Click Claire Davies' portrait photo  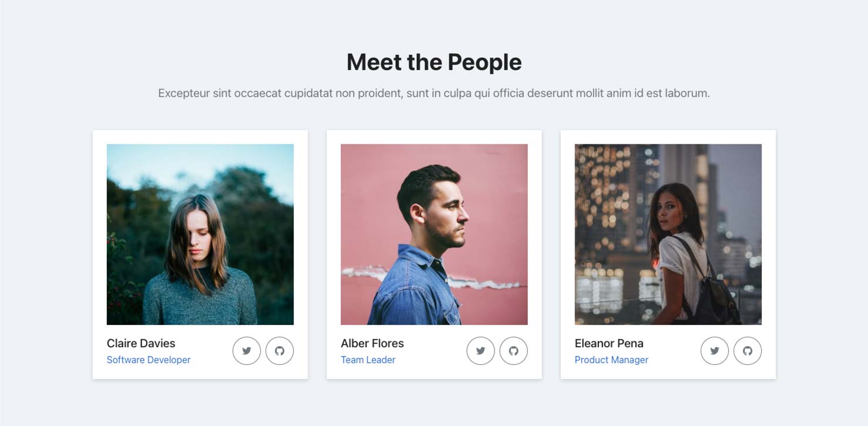[x=200, y=235]
